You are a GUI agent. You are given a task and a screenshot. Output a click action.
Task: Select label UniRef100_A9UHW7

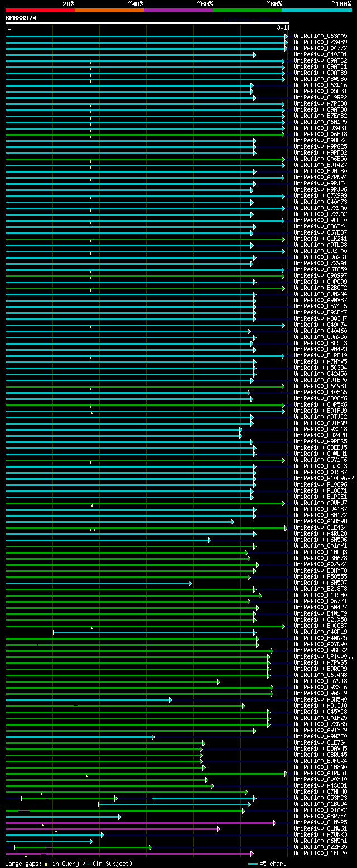(320, 503)
